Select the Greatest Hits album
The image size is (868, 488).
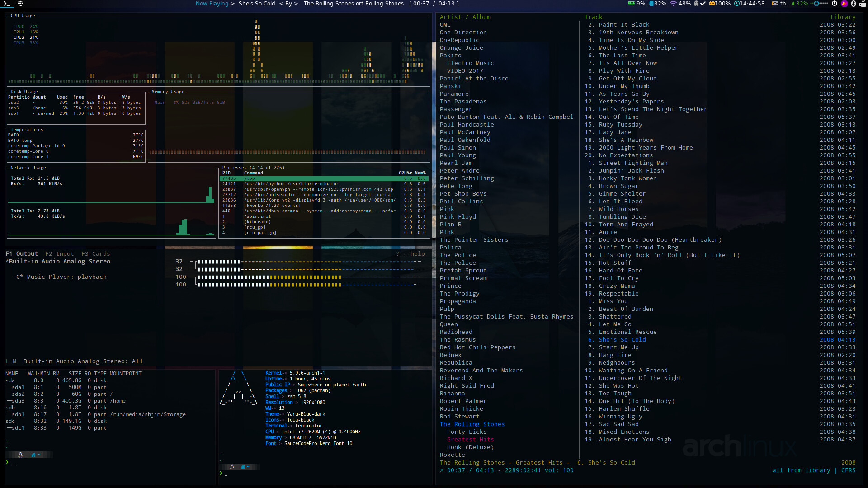pyautogui.click(x=471, y=440)
